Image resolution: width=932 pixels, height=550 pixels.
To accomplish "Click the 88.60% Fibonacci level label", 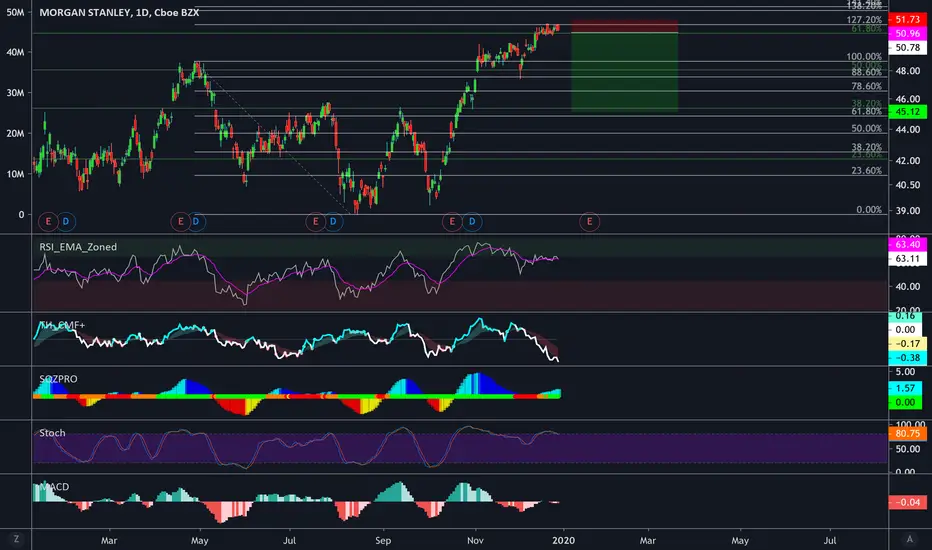I will [867, 72].
